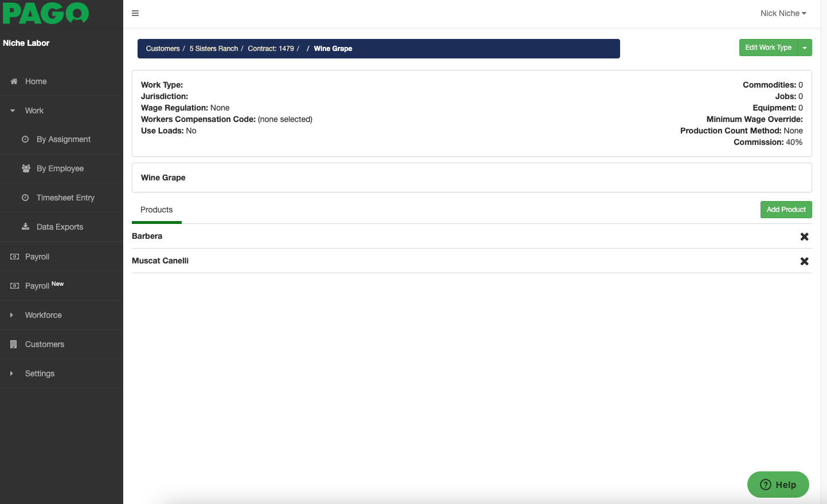Collapse the Work menu section
The height and width of the screenshot is (504, 827).
[34, 111]
